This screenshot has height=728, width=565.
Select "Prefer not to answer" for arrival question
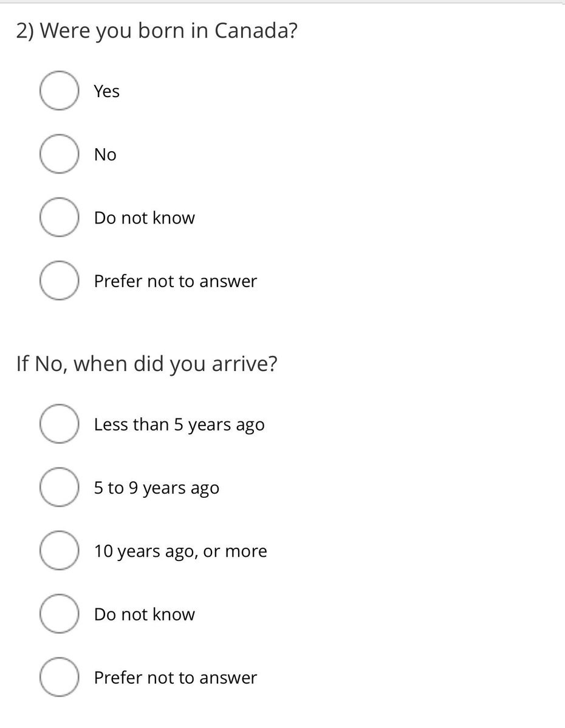click(x=59, y=677)
